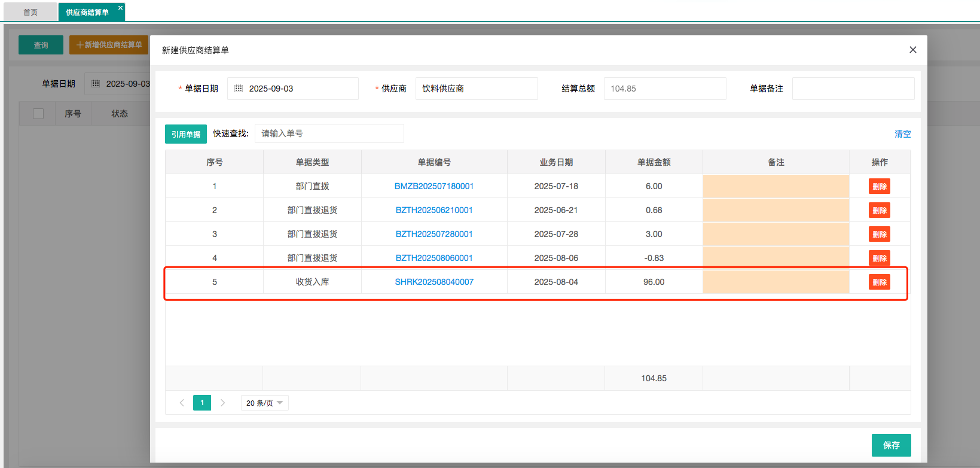Image resolution: width=980 pixels, height=468 pixels.
Task: Click the 单据备注 input field
Action: tap(853, 89)
